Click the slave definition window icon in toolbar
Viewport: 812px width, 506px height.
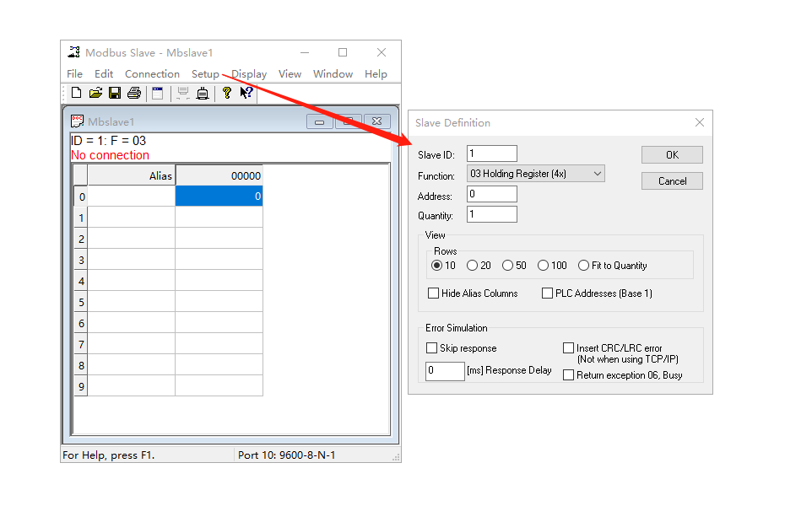[157, 93]
